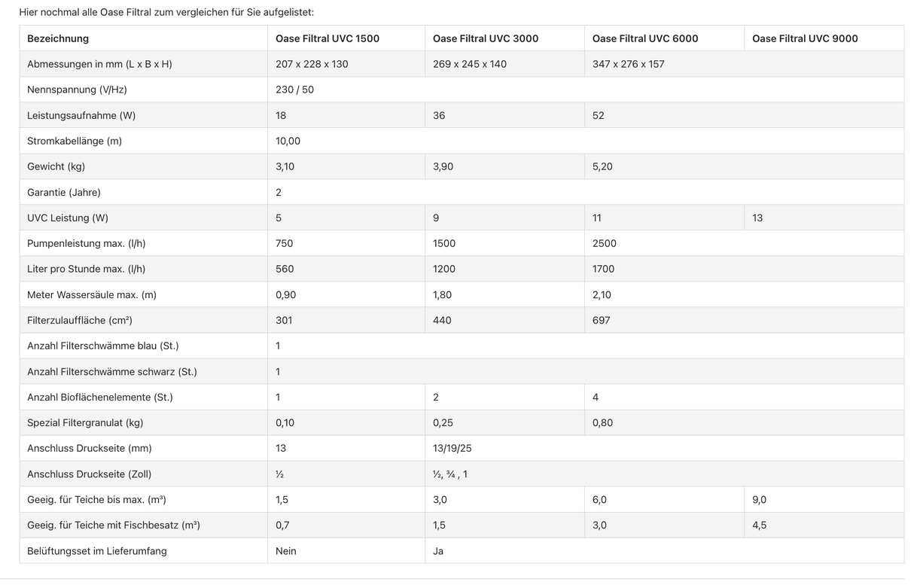Screen dimensions: 914x588
Task: Select the "Oase Filtral UVC 3000" column header
Action: (486, 38)
